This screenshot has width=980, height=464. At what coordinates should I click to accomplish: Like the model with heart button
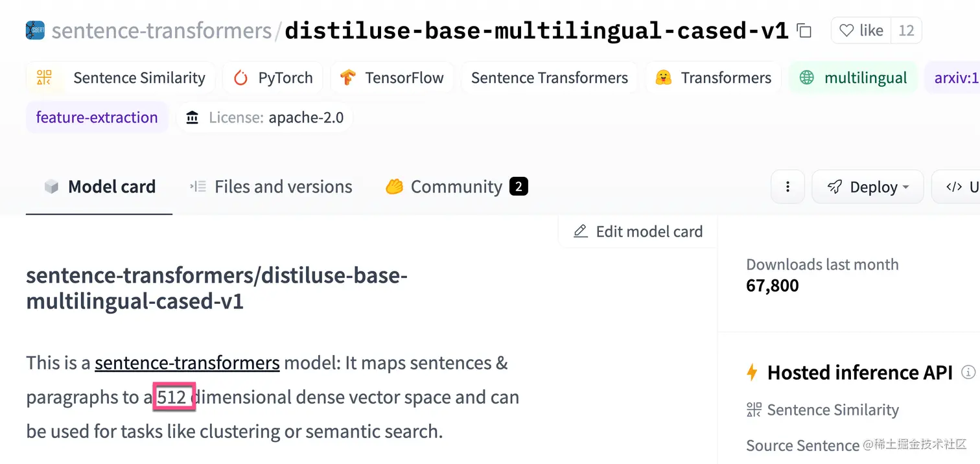point(861,30)
